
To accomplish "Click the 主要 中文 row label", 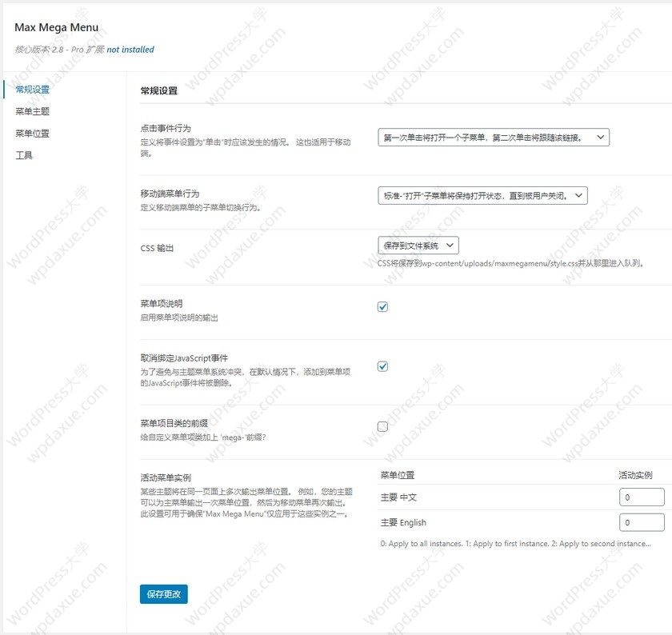I will point(398,497).
